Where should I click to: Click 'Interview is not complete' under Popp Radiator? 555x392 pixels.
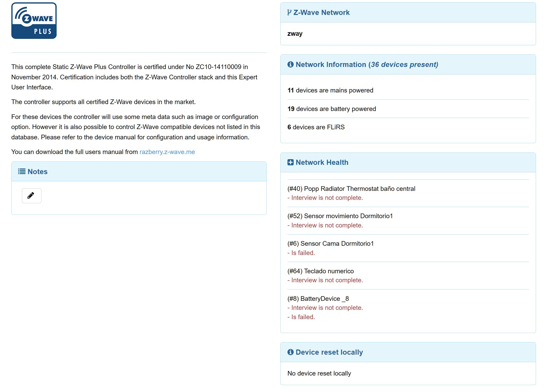click(x=325, y=198)
